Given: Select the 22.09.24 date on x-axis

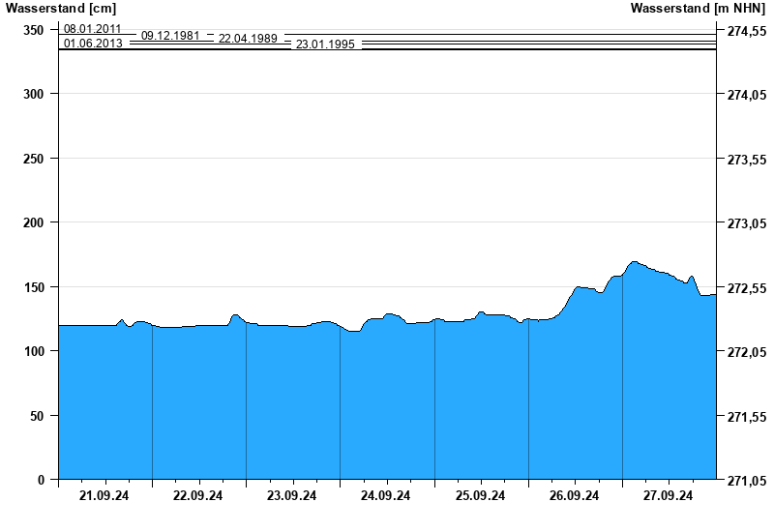Looking at the screenshot, I should pos(198,496).
